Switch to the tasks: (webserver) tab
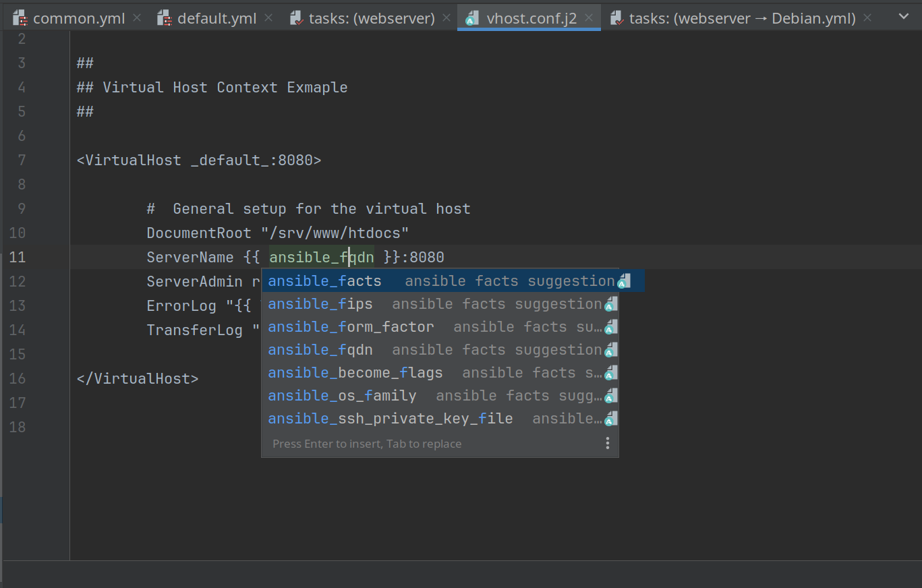 pyautogui.click(x=371, y=18)
